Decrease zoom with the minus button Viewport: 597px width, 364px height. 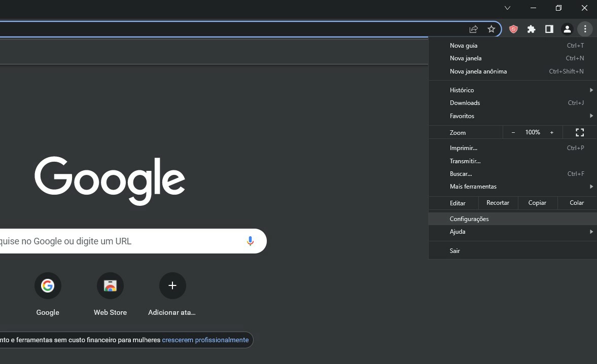513,132
